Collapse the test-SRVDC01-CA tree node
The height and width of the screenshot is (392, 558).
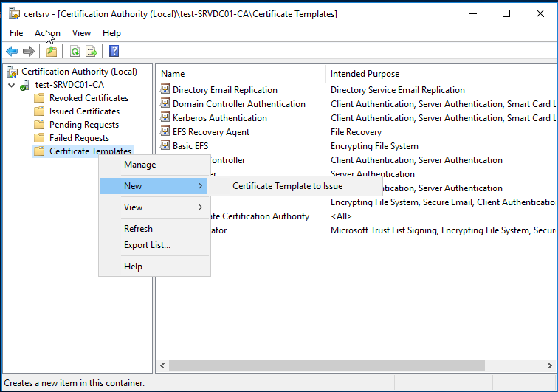coord(11,86)
